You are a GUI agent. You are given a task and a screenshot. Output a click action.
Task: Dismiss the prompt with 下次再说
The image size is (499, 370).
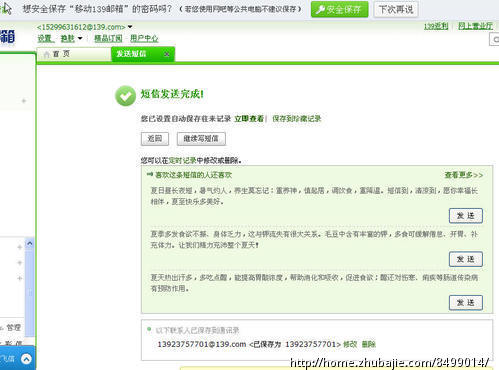point(396,9)
